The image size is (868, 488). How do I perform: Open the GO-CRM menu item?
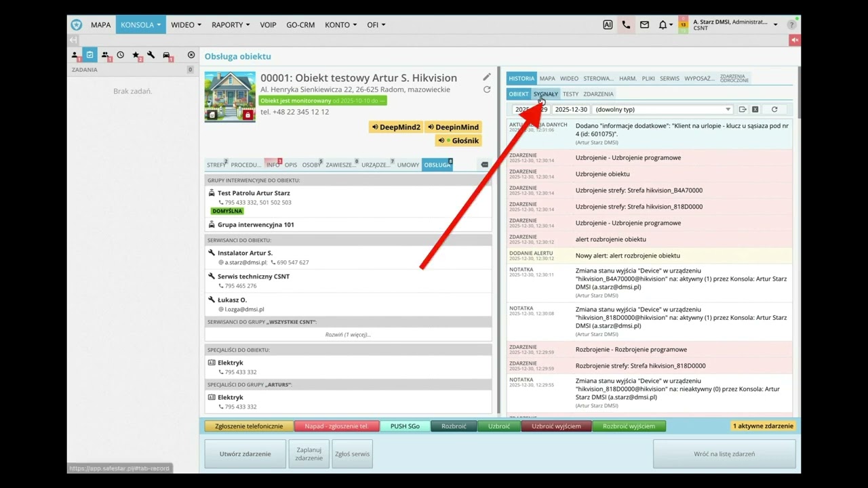(x=300, y=24)
